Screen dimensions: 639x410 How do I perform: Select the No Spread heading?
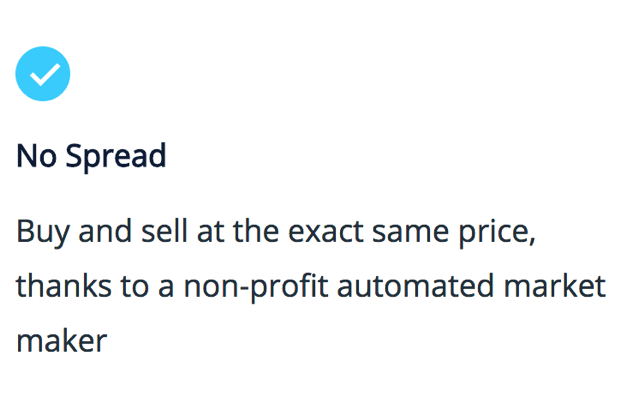91,157
